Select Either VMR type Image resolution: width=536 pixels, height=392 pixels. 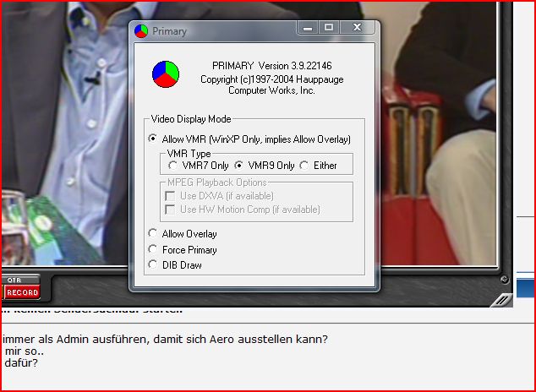(x=304, y=166)
